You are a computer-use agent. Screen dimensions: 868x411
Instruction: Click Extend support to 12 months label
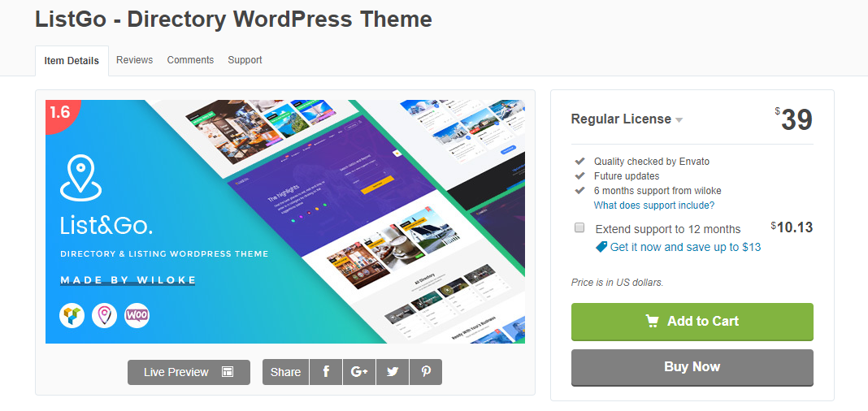tap(668, 229)
